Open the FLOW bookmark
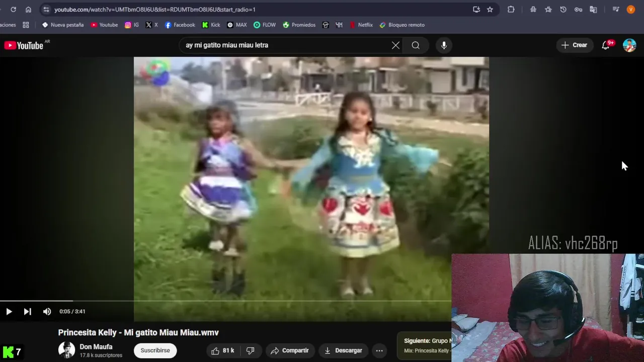 [x=265, y=25]
